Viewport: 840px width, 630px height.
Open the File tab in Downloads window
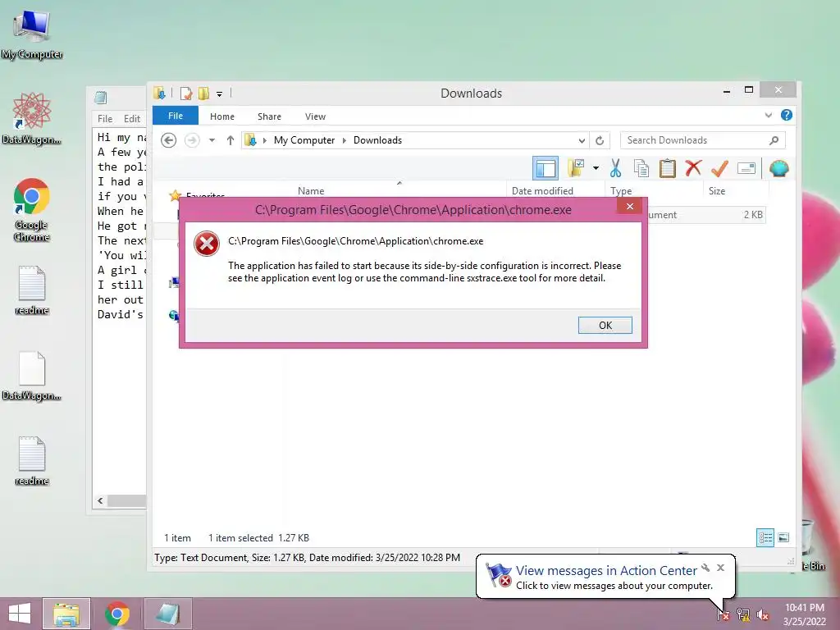[x=176, y=116]
